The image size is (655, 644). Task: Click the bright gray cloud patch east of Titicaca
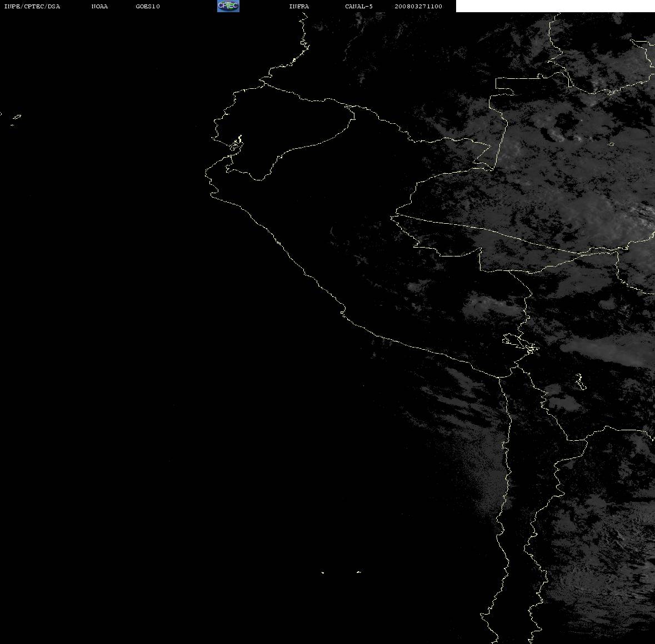coord(608,350)
